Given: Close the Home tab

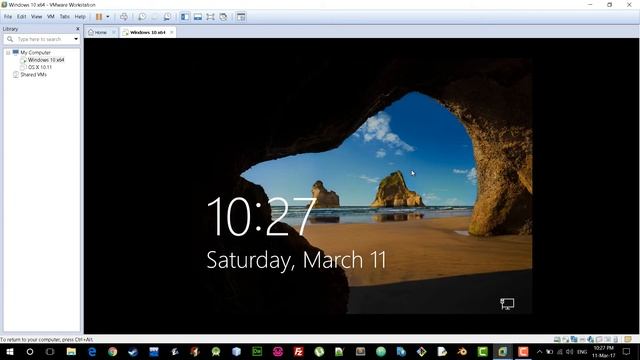Looking at the screenshot, I should [x=113, y=32].
